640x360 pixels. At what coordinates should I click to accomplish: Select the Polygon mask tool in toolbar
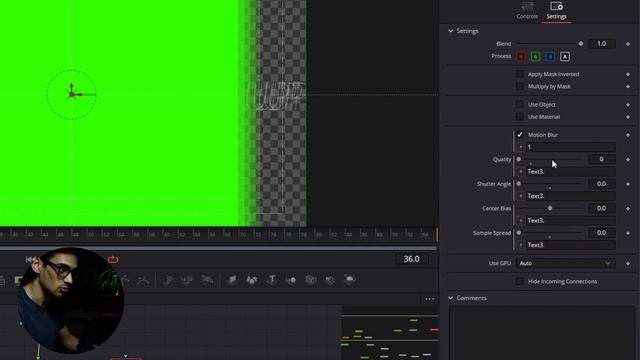(125, 280)
